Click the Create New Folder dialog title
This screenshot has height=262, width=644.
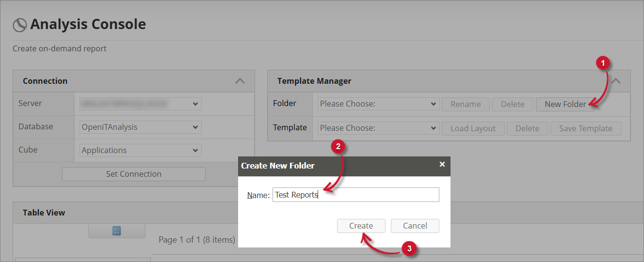tap(278, 166)
